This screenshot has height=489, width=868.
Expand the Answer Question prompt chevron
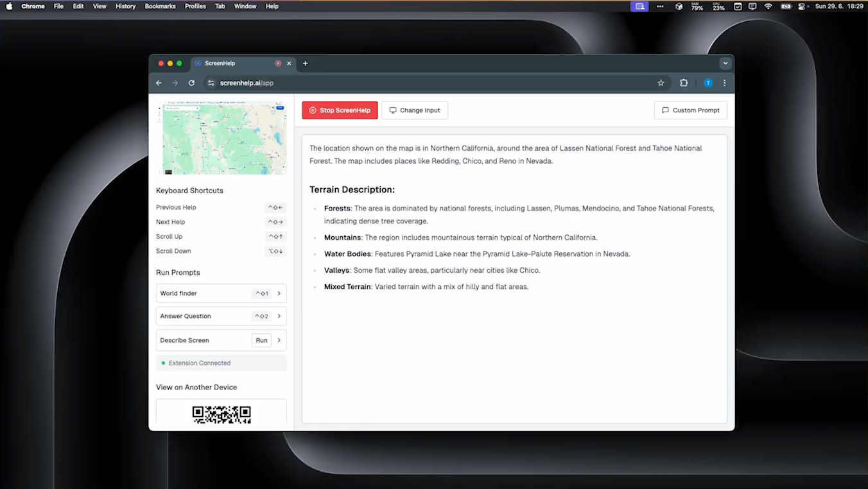point(278,316)
